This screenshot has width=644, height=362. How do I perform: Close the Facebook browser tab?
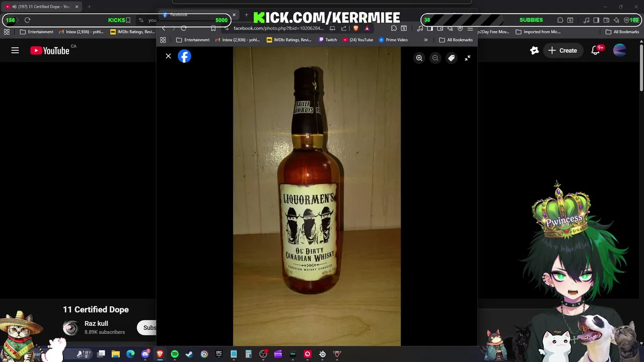[x=234, y=15]
